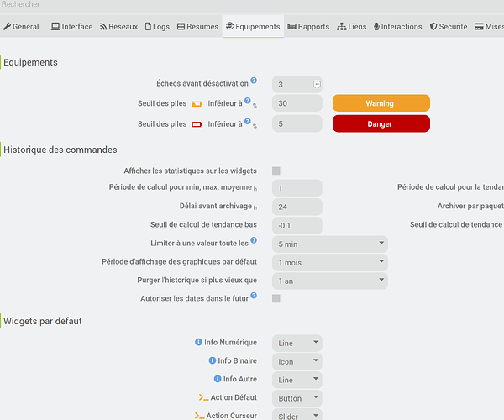Open the Sécurité tab
The width and height of the screenshot is (504, 420).
click(449, 27)
